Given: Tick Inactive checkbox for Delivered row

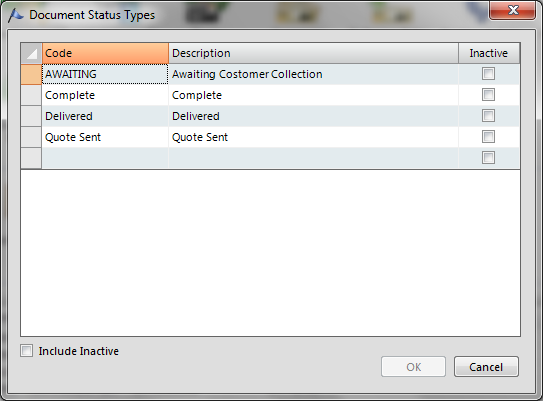Looking at the screenshot, I should (488, 116).
